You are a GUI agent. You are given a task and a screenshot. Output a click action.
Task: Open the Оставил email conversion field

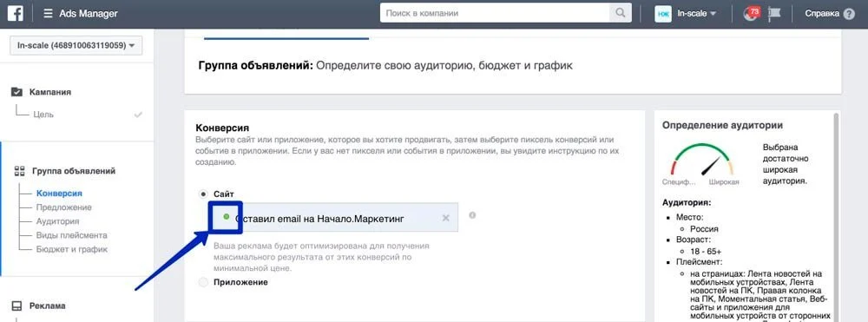click(336, 218)
